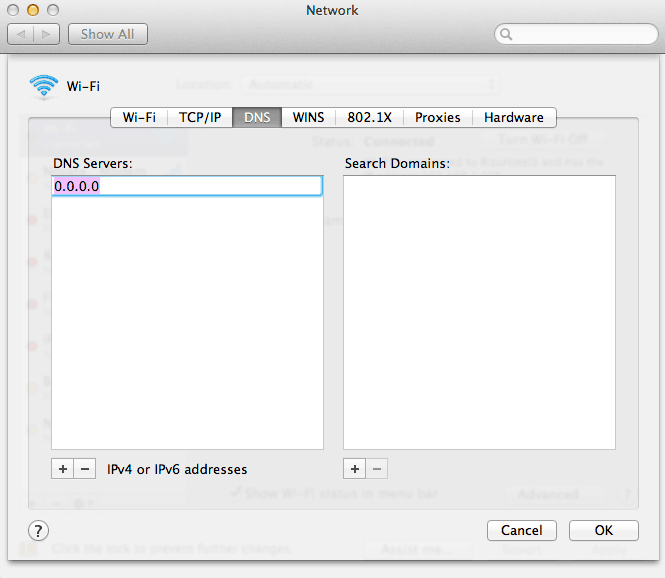Cancel the DNS changes
Viewport: 665px width, 578px height.
tap(522, 531)
